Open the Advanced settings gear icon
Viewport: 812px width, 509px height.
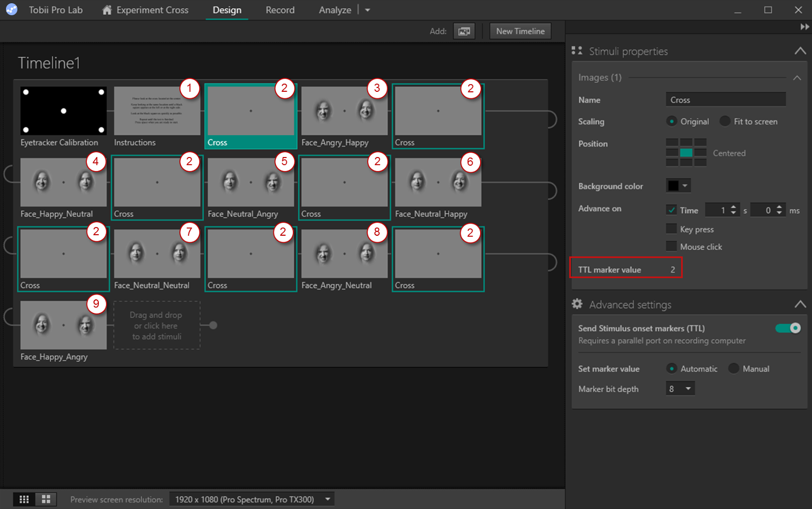(x=577, y=304)
